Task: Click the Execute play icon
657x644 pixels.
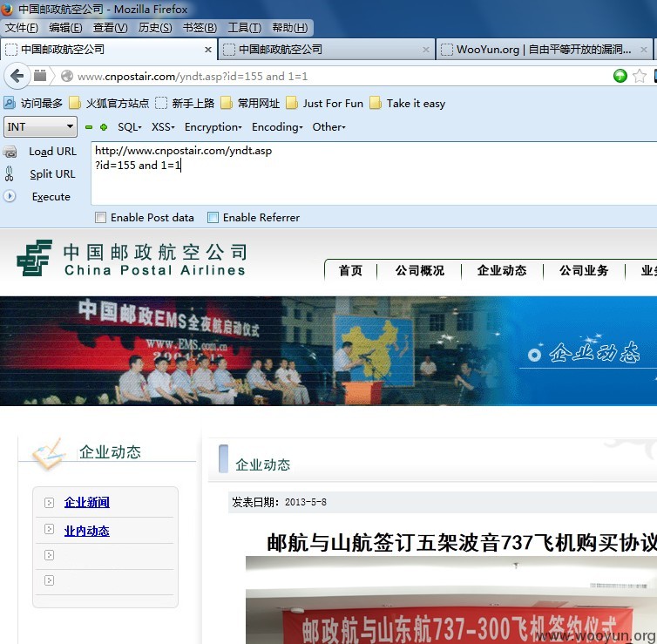Action: 10,196
